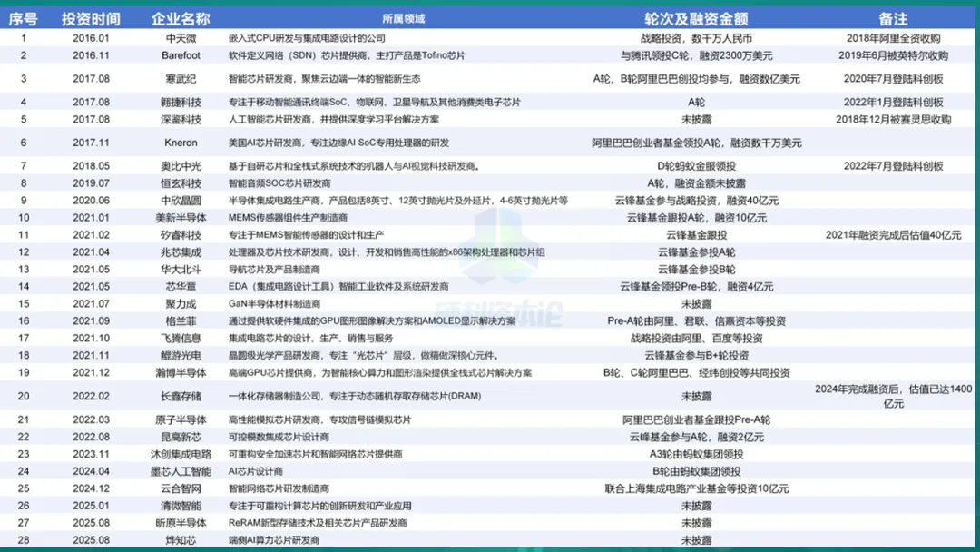
Task: Click the date 2018.05 for 奥比中光
Action: pos(91,165)
